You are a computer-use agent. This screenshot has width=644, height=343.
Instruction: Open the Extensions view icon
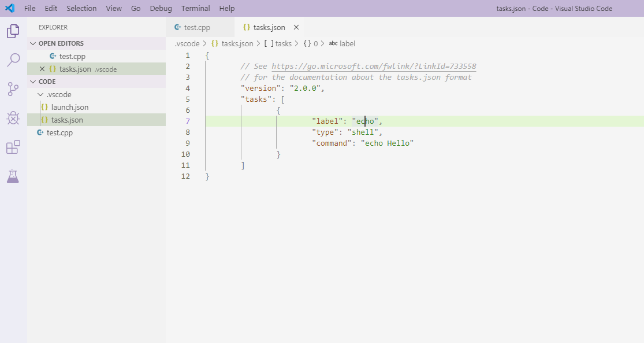click(13, 147)
